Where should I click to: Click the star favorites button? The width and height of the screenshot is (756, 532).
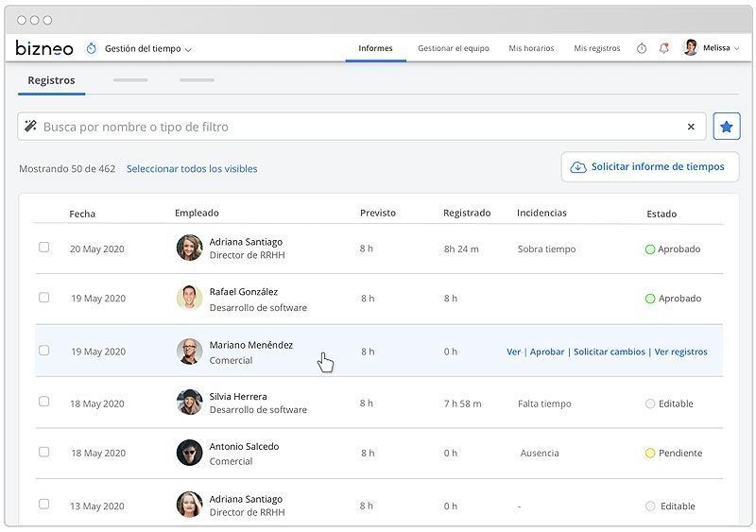click(726, 127)
